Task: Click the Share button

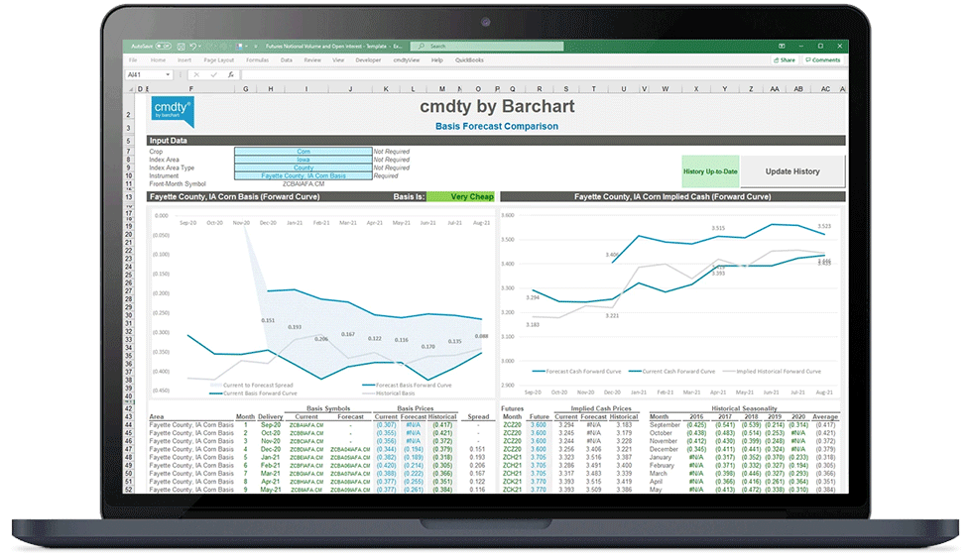Action: pos(785,60)
